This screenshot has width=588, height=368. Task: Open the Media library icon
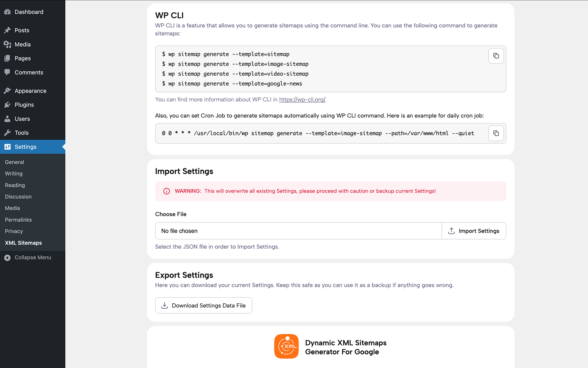coord(7,44)
